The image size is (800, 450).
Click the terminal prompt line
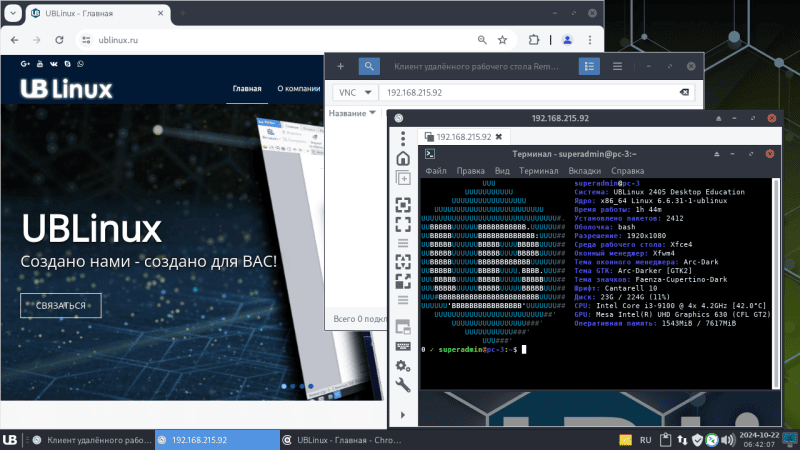(x=473, y=349)
